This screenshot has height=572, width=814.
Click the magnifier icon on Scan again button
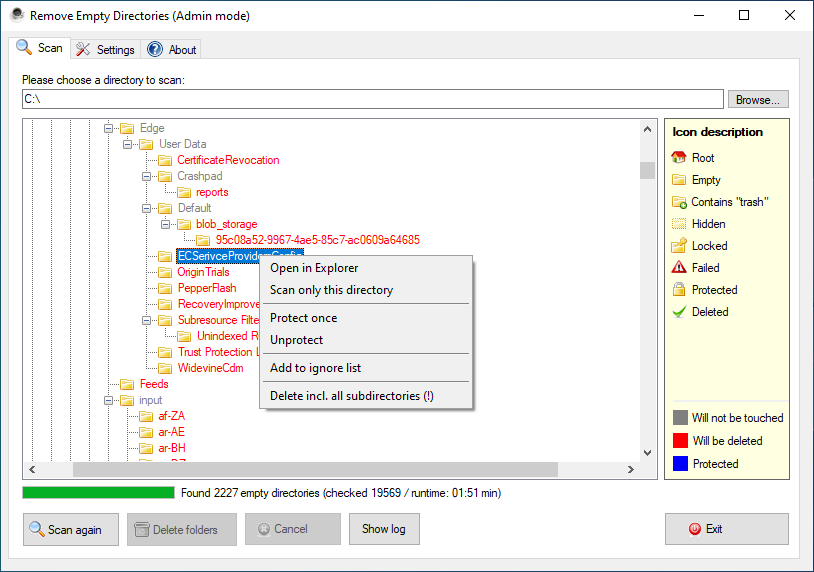(x=36, y=529)
